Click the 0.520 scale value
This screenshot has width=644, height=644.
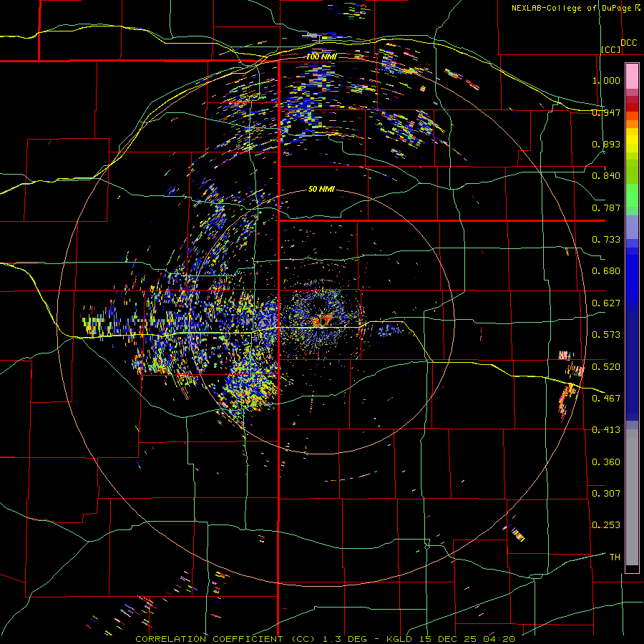pos(606,366)
